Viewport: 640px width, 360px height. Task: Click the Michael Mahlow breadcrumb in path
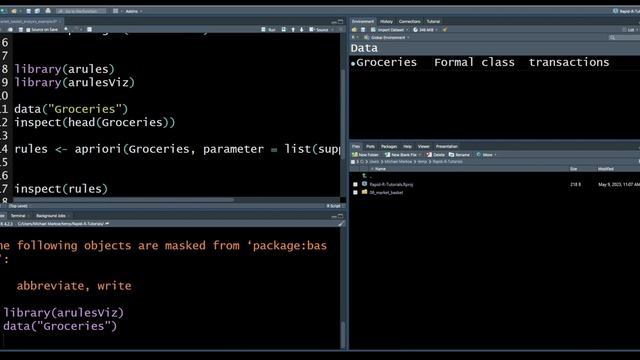pos(398,162)
